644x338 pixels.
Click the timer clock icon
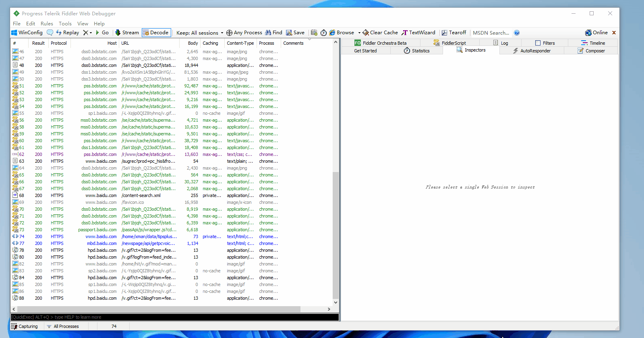[x=323, y=33]
